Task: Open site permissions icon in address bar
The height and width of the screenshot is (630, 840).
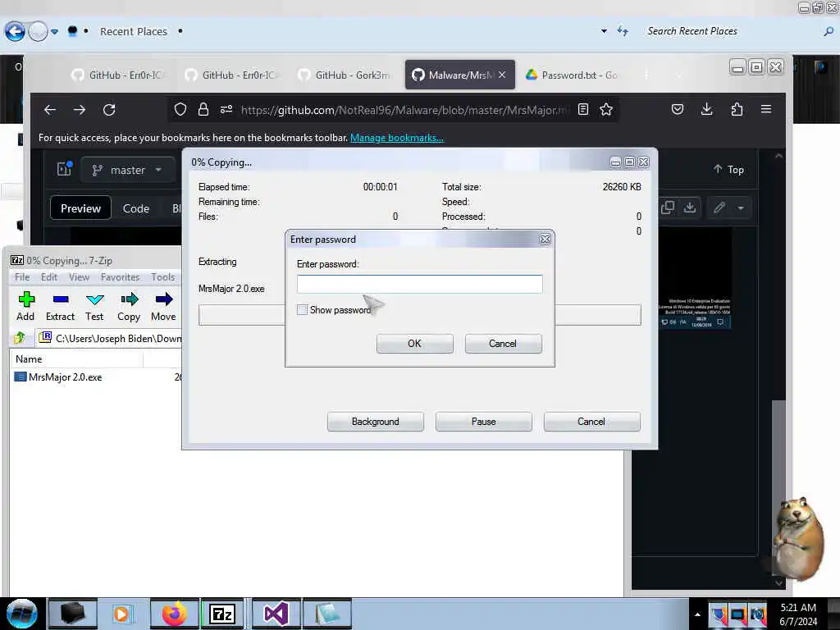Action: (x=226, y=110)
